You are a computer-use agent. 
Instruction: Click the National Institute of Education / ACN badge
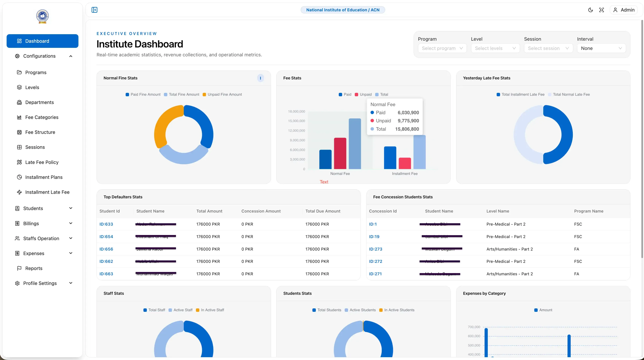tap(343, 10)
